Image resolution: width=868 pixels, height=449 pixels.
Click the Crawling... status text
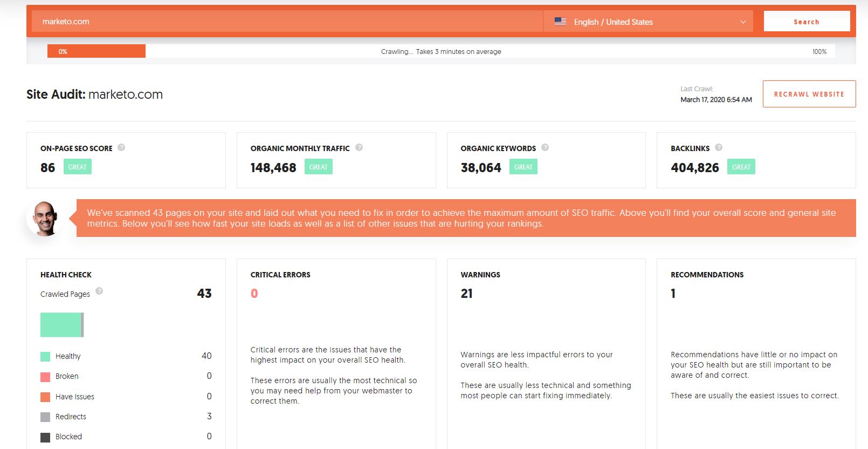point(441,52)
